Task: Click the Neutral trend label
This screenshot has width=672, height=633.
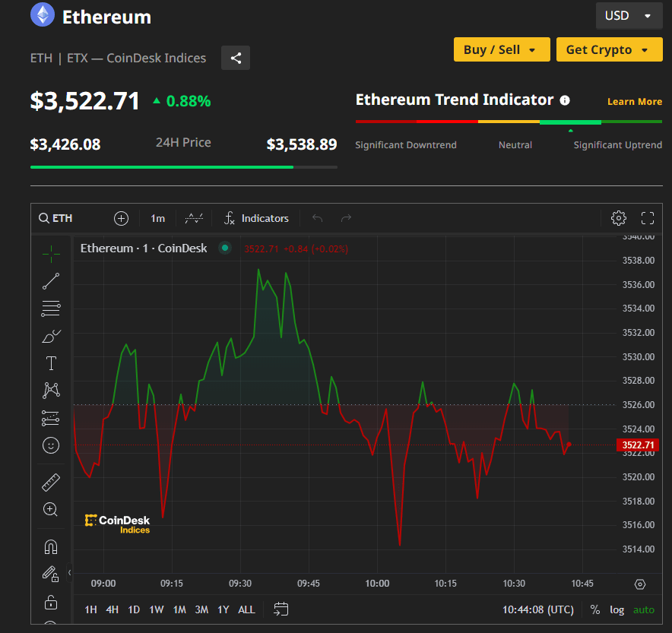Action: point(515,144)
